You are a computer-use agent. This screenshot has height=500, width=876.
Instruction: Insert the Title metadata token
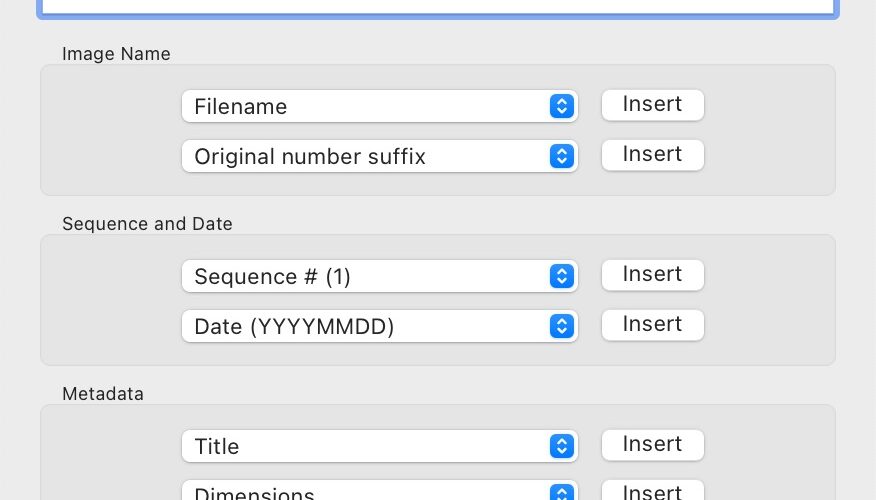click(x=653, y=445)
